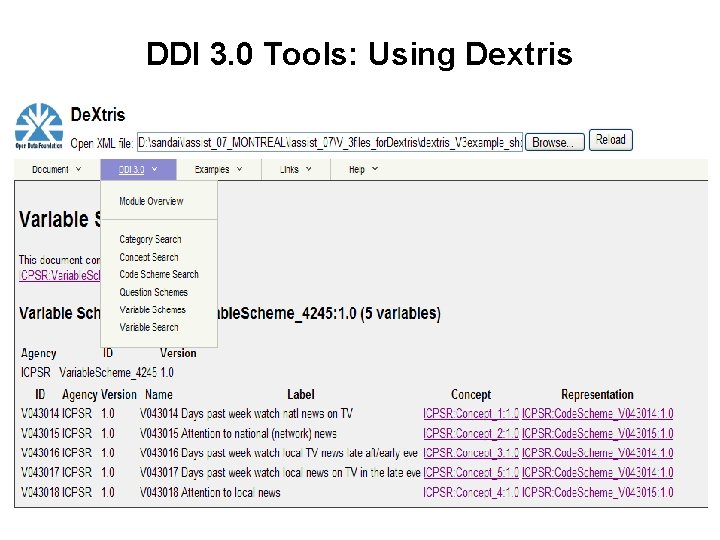The height and width of the screenshot is (540, 720).
Task: Click label 'V043018 Attention to local news'
Action: pos(210,492)
